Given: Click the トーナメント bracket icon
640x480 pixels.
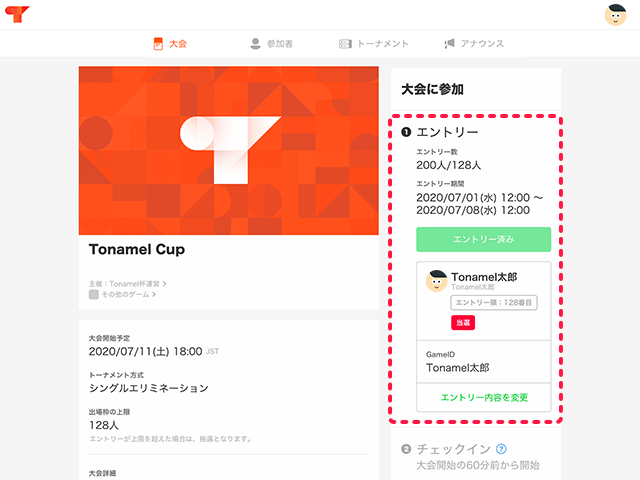Looking at the screenshot, I should click(x=345, y=44).
